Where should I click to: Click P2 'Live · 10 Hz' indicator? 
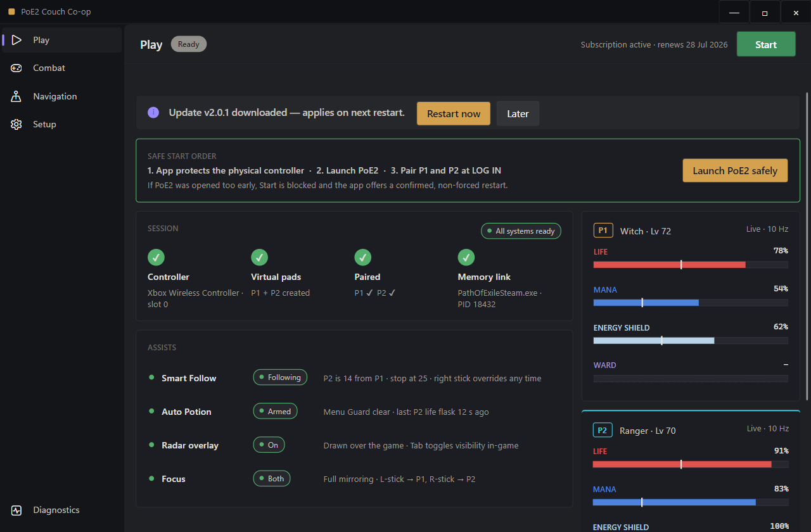(x=767, y=429)
